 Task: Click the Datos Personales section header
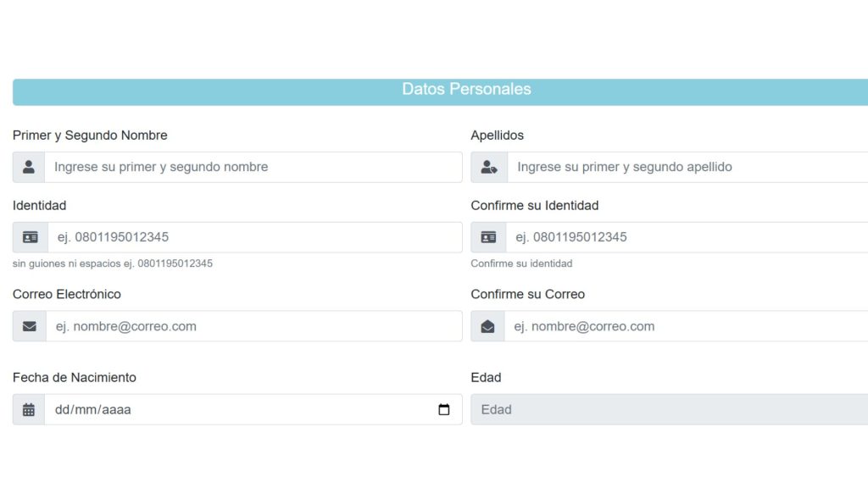466,90
